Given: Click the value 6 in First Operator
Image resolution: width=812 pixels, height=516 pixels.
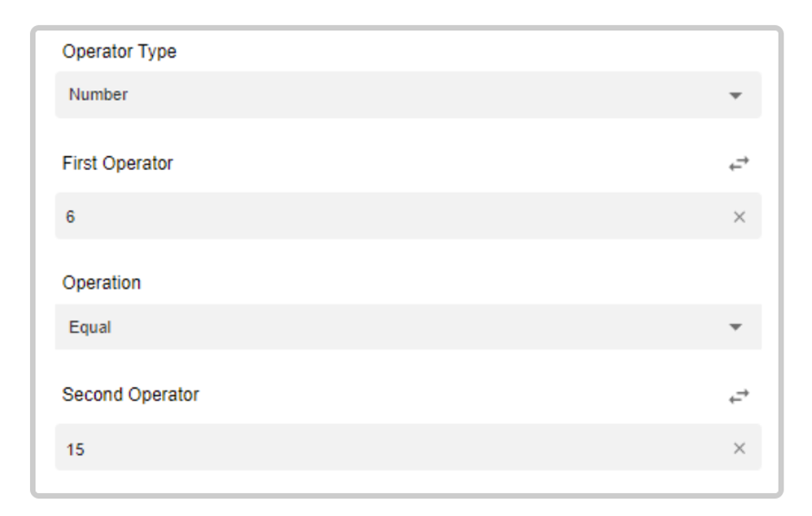Looking at the screenshot, I should click(70, 216).
